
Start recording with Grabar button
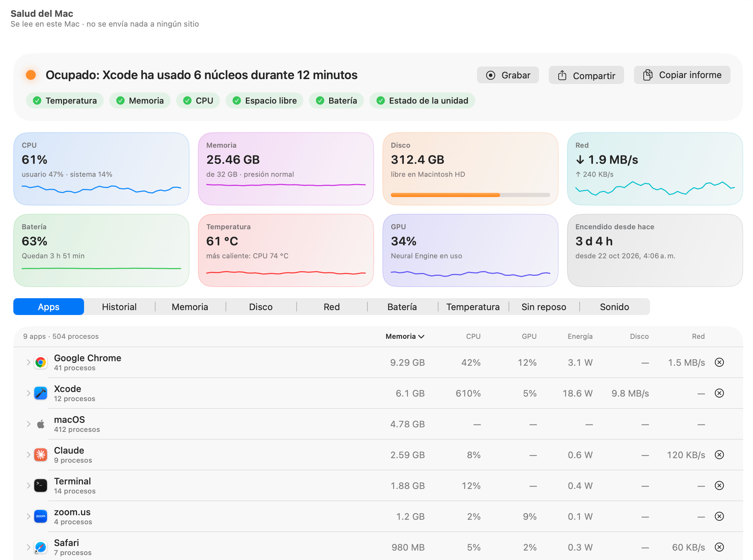pyautogui.click(x=508, y=75)
